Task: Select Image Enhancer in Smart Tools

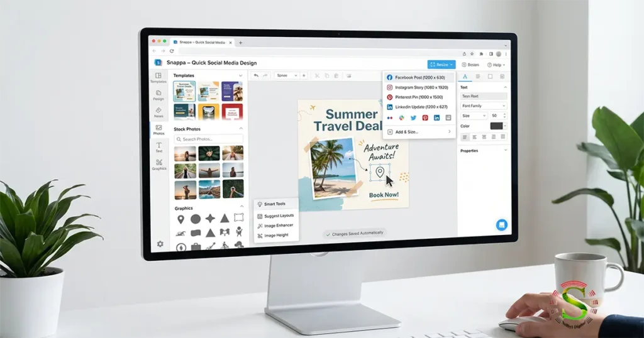Action: [275, 226]
